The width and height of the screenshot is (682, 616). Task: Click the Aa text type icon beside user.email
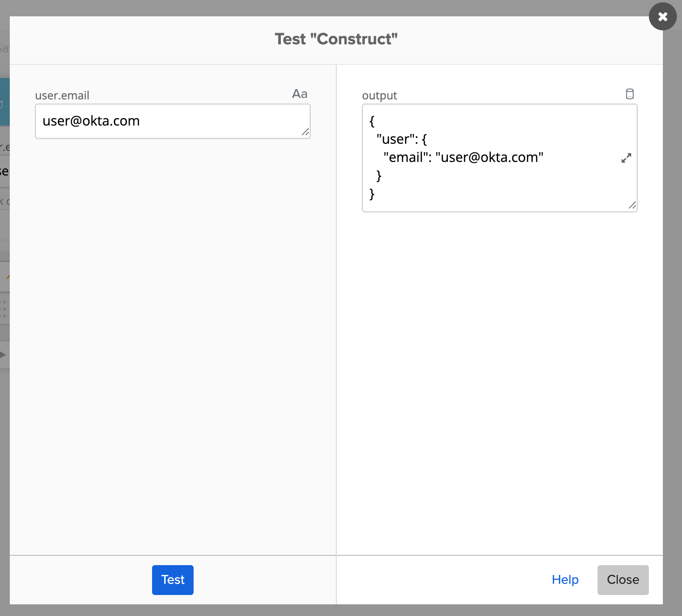pos(299,94)
